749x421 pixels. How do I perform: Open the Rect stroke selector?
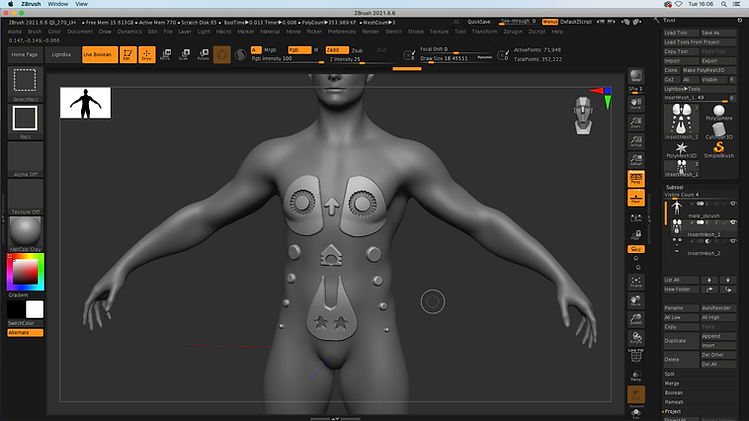click(25, 122)
